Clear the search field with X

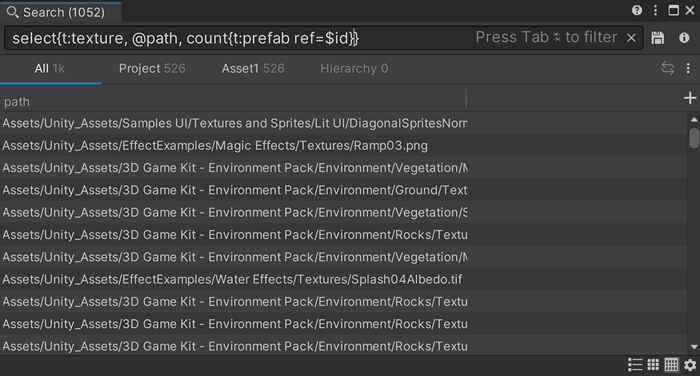click(x=631, y=38)
